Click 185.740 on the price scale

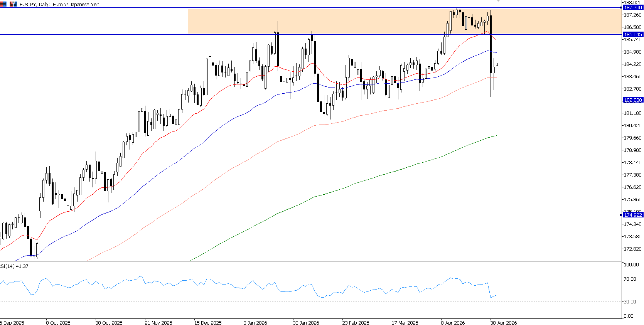click(633, 40)
